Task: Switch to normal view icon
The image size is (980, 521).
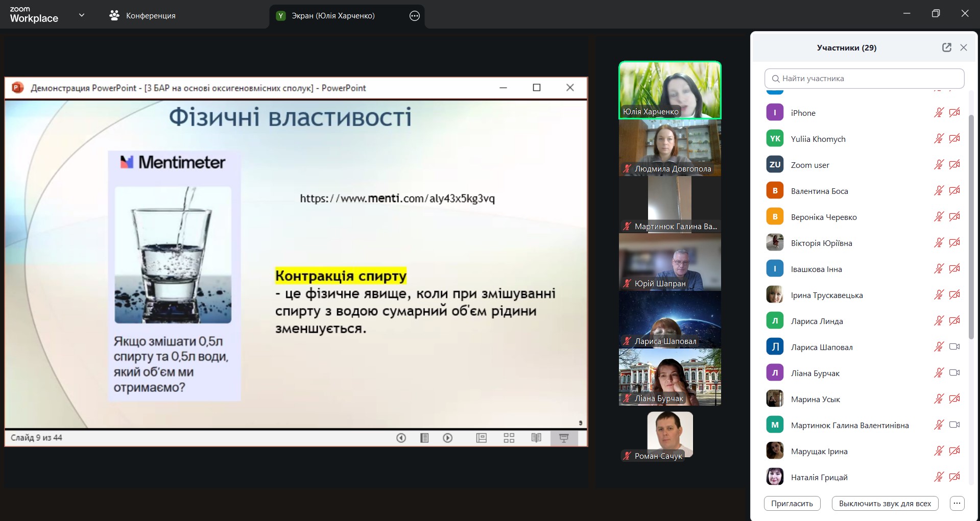Action: [481, 438]
